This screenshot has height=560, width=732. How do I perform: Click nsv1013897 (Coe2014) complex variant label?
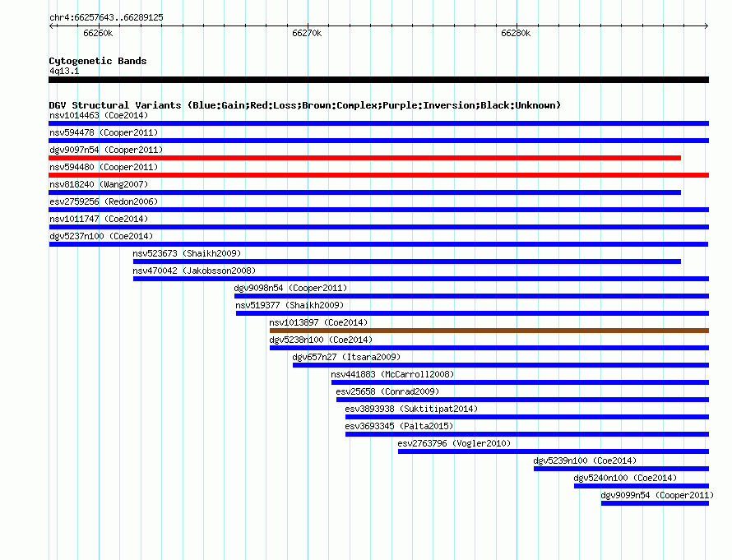pyautogui.click(x=318, y=322)
